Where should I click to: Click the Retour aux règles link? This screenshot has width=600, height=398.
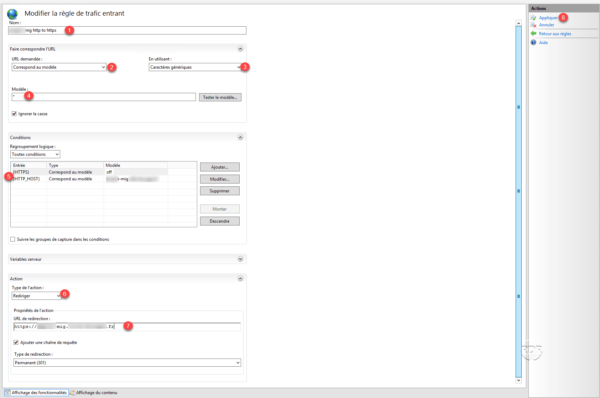pyautogui.click(x=555, y=34)
